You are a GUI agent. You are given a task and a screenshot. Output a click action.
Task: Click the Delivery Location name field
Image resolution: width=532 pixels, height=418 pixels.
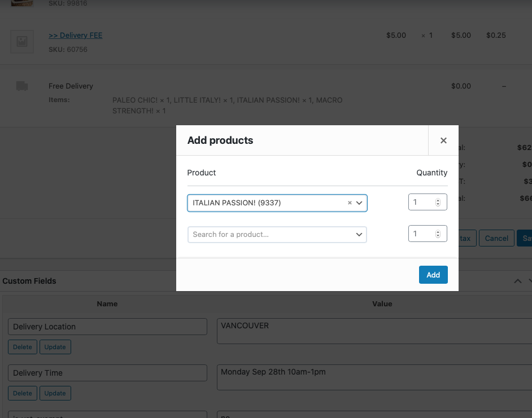[107, 327]
